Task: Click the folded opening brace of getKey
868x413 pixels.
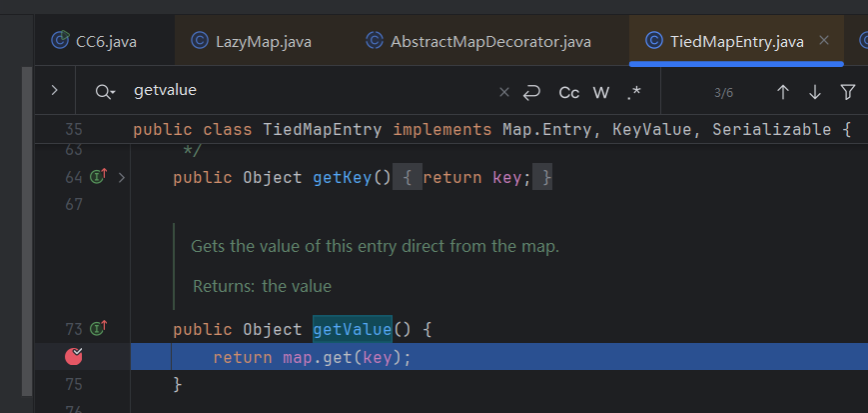Action: [x=407, y=178]
